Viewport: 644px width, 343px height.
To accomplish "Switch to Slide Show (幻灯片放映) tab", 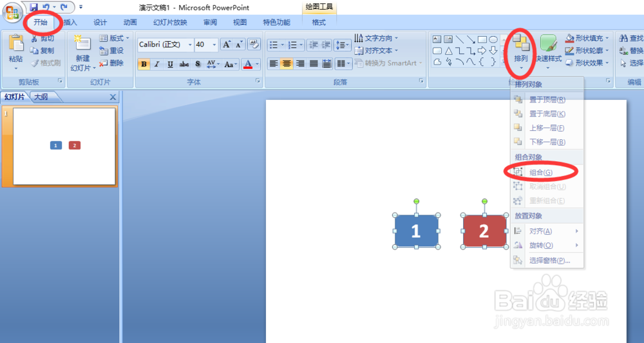I will (170, 22).
